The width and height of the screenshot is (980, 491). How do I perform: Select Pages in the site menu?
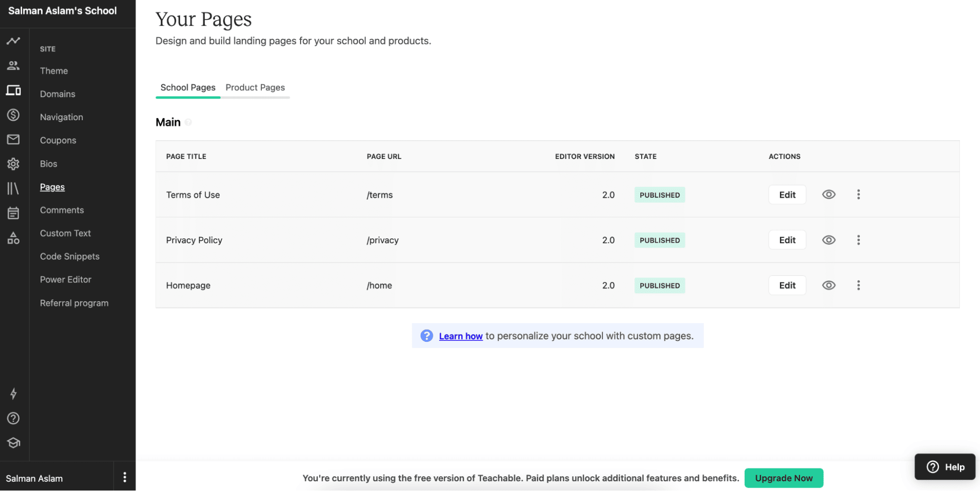coord(52,187)
